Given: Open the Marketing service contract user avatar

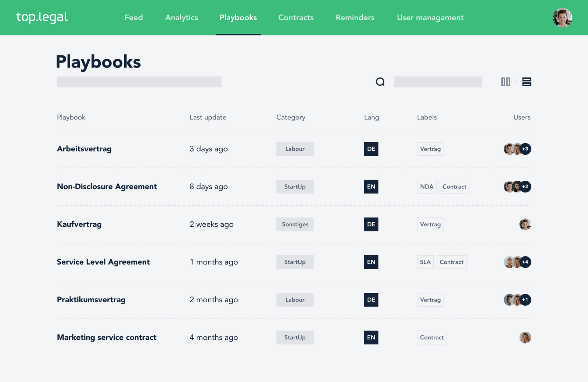Looking at the screenshot, I should coord(525,337).
